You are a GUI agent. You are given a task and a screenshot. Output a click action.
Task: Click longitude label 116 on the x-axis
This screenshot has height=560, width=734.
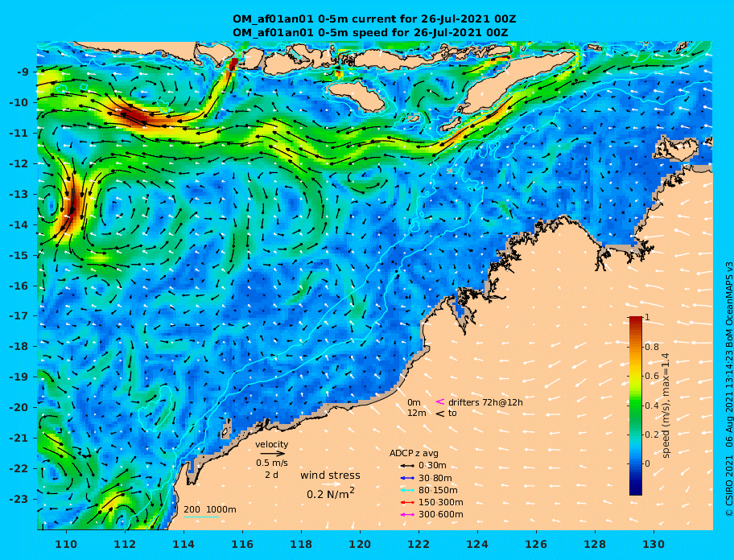click(242, 544)
